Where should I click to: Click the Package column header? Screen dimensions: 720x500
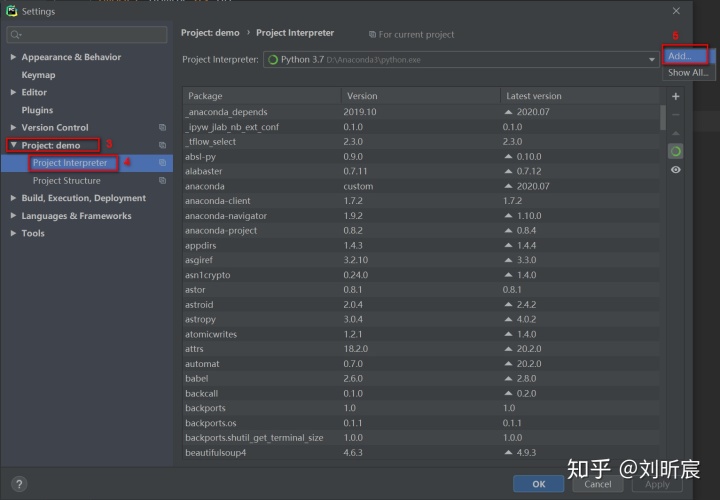point(262,96)
